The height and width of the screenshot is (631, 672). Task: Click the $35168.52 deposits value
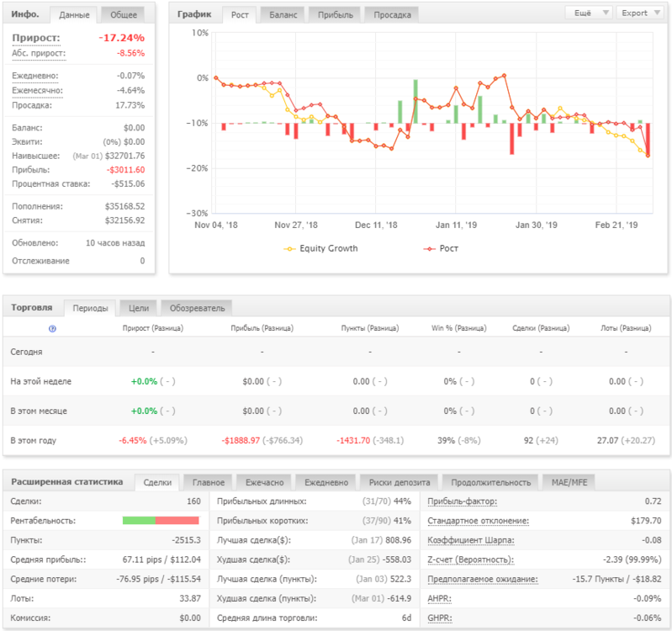(x=124, y=206)
